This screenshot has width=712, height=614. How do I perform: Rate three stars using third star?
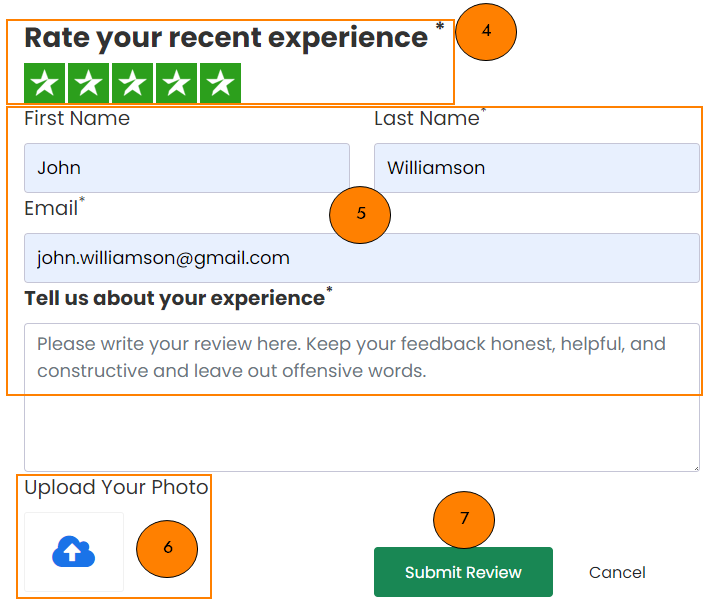coord(132,84)
